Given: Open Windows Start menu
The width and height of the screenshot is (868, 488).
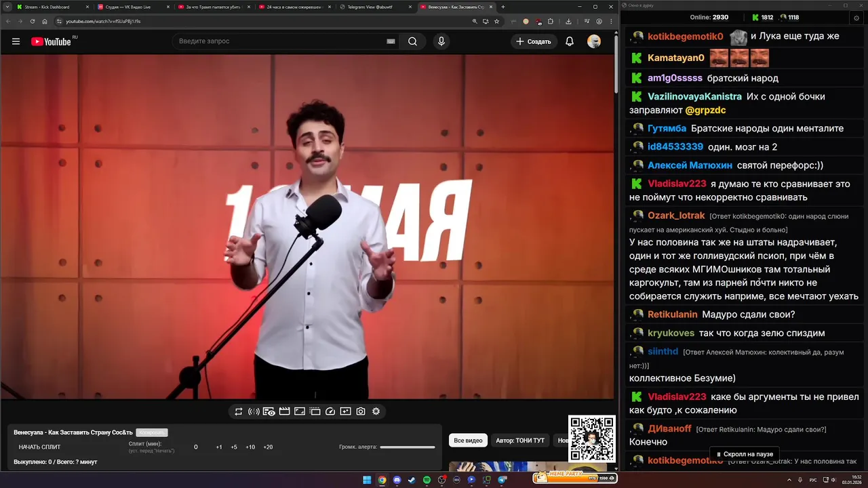Looking at the screenshot, I should [x=367, y=480].
